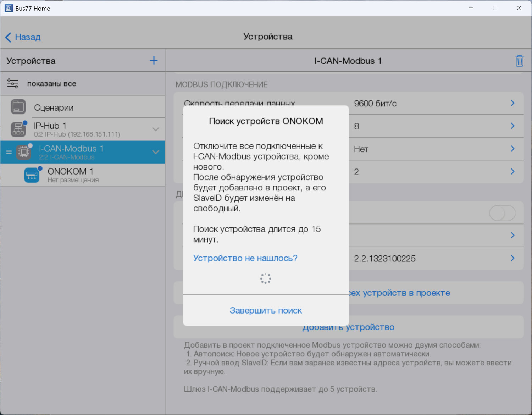Viewport: 532px width, 415px height.
Task: Select the Сценарии folder icon
Action: (x=18, y=107)
